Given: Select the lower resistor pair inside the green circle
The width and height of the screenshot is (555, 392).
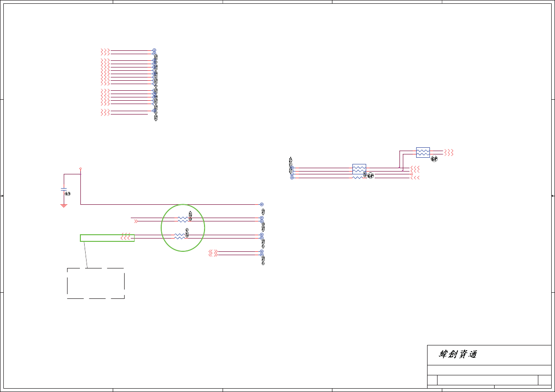Looking at the screenshot, I should click(x=180, y=236).
